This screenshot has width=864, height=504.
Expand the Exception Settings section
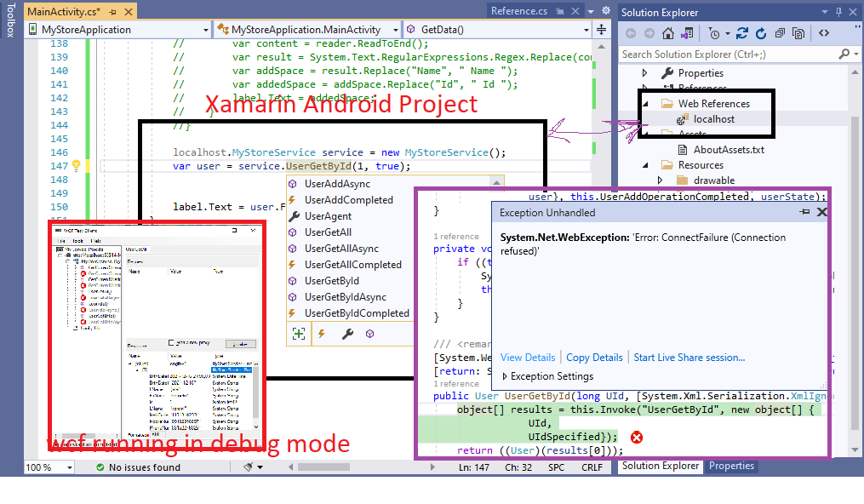505,376
